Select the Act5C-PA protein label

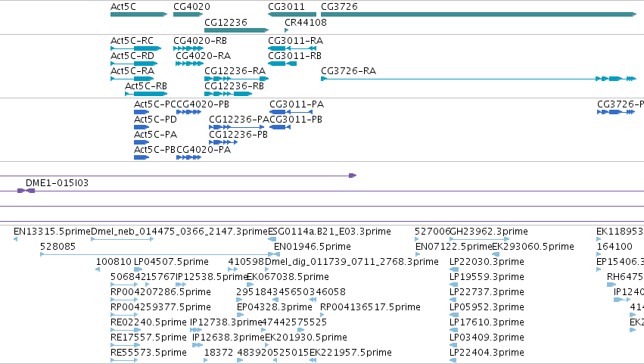pyautogui.click(x=155, y=135)
